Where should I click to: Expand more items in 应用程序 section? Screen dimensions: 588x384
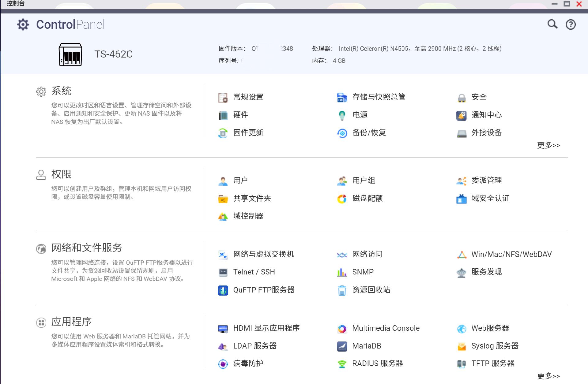(548, 376)
